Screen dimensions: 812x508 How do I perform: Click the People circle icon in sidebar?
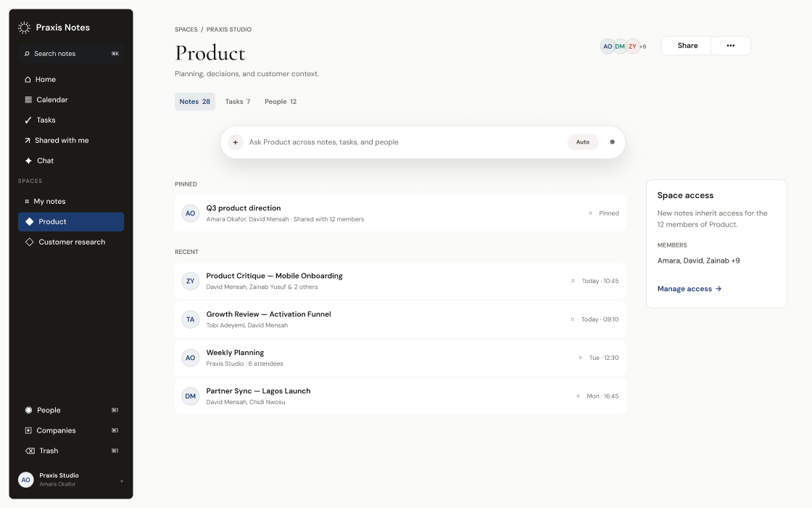[28, 410]
